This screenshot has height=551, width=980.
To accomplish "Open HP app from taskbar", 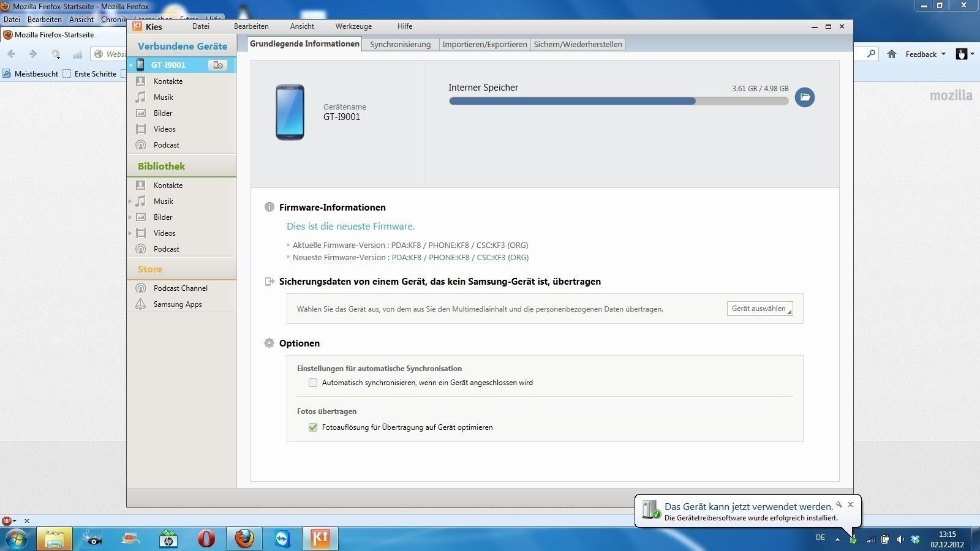I will point(168,539).
